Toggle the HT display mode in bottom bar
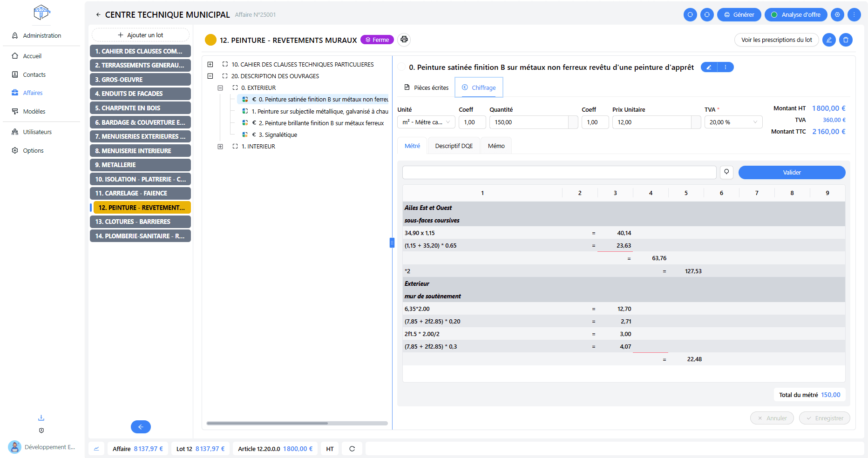The image size is (868, 458). point(330,449)
